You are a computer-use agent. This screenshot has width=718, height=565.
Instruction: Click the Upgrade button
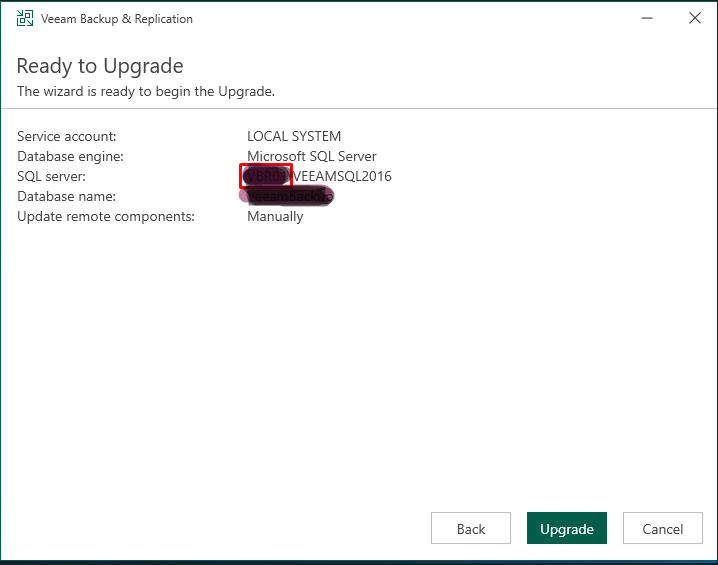point(566,528)
